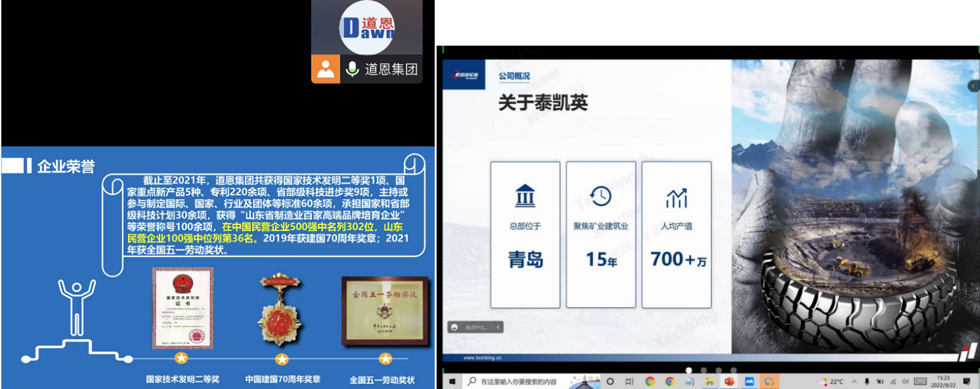Click the 青岛 headquarters card
Image resolution: width=980 pixels, height=389 pixels.
coord(525,235)
